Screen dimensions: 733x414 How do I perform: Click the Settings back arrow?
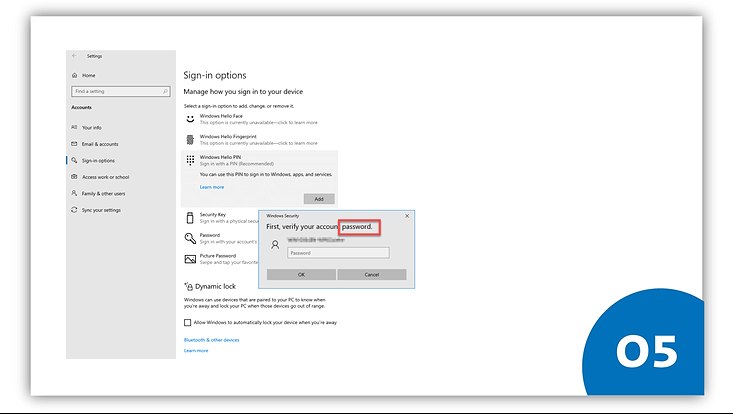[x=75, y=56]
